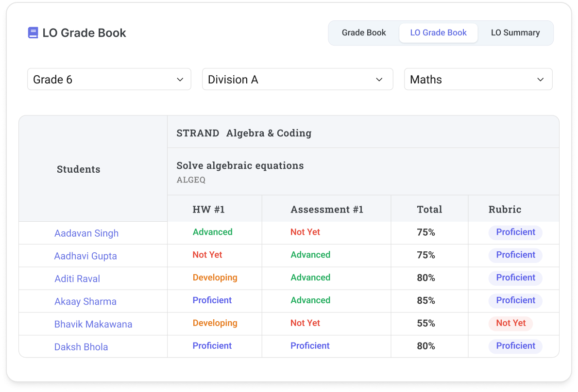Click Akaay Sharma's Assessment #1 Advanced grade

pyautogui.click(x=310, y=301)
